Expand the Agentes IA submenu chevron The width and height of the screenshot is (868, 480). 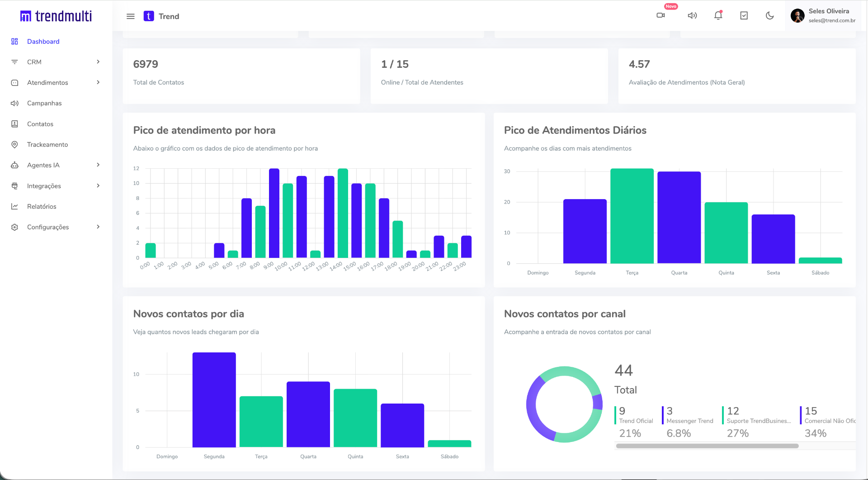[x=98, y=165]
